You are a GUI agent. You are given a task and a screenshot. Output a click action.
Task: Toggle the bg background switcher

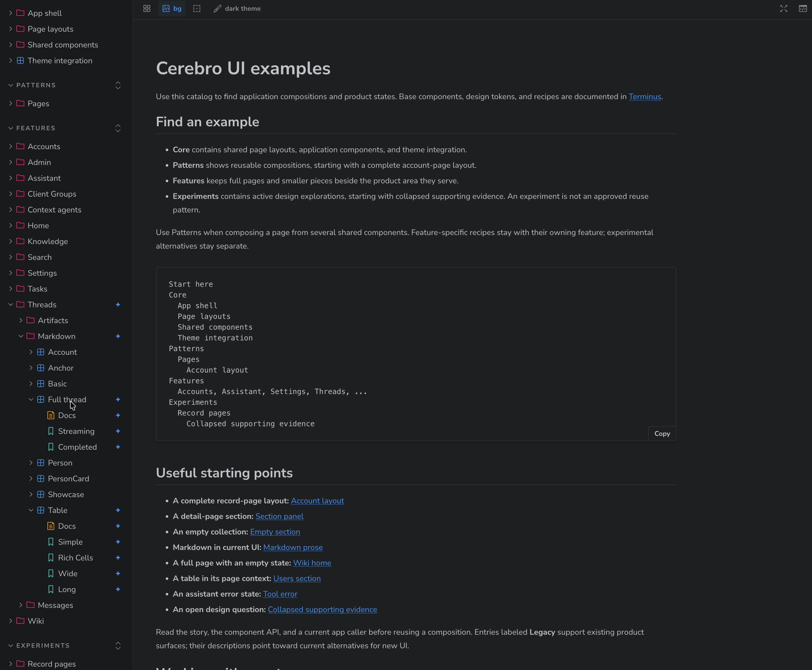pyautogui.click(x=172, y=8)
